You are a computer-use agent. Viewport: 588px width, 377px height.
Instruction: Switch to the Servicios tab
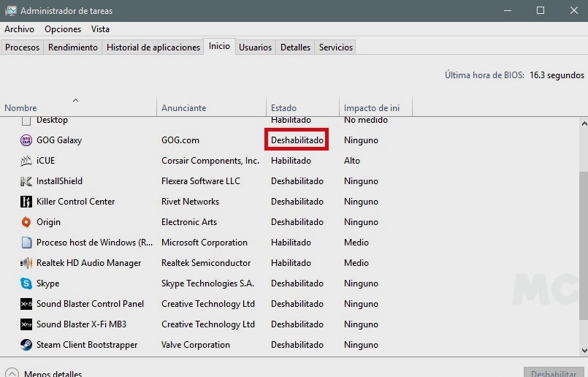tap(335, 47)
